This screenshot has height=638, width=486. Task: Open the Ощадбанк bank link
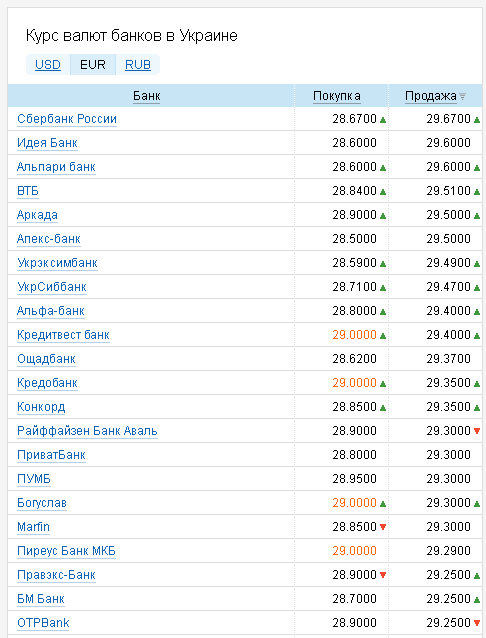[x=46, y=358]
